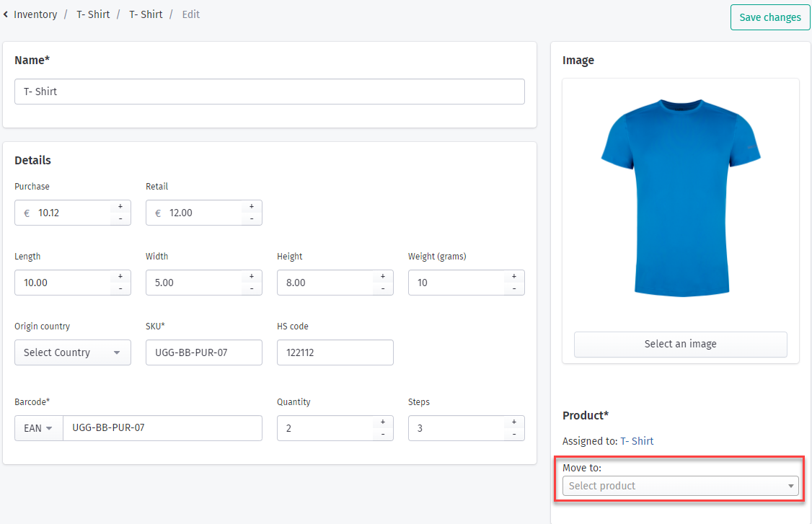Edit the HS code field
Image resolution: width=812 pixels, height=524 pixels.
[335, 352]
